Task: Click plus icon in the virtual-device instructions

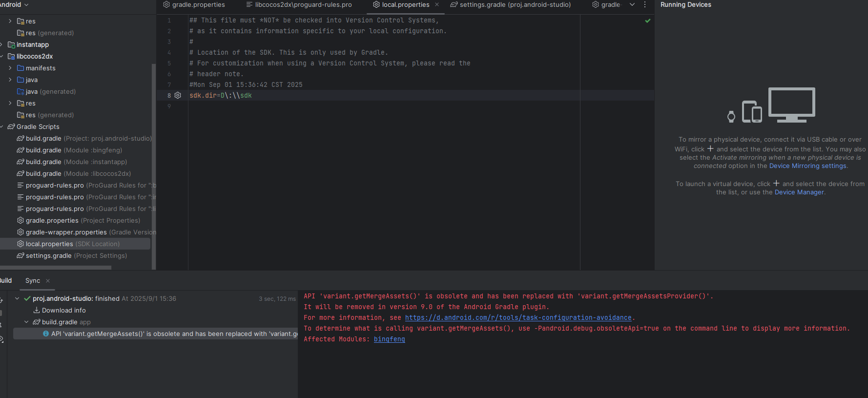Action: [x=776, y=183]
